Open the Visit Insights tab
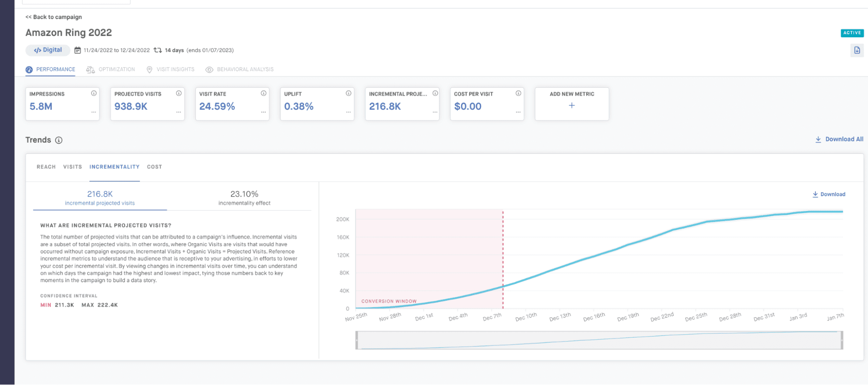 [171, 69]
